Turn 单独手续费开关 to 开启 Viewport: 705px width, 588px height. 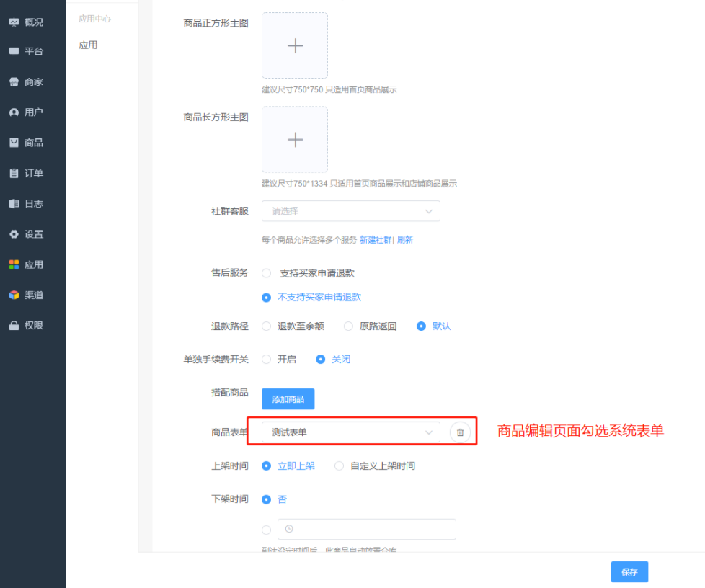[x=266, y=360]
